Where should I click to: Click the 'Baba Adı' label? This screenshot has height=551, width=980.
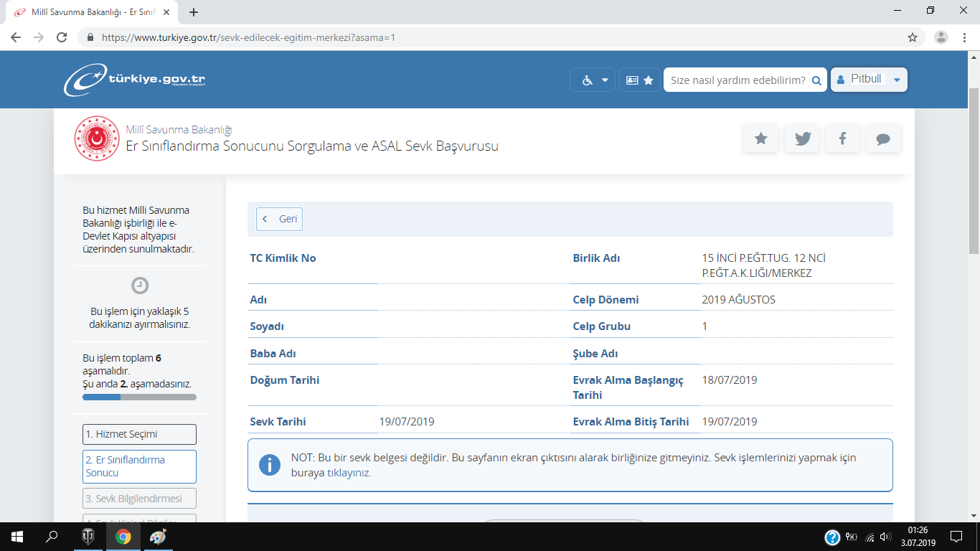[273, 354]
